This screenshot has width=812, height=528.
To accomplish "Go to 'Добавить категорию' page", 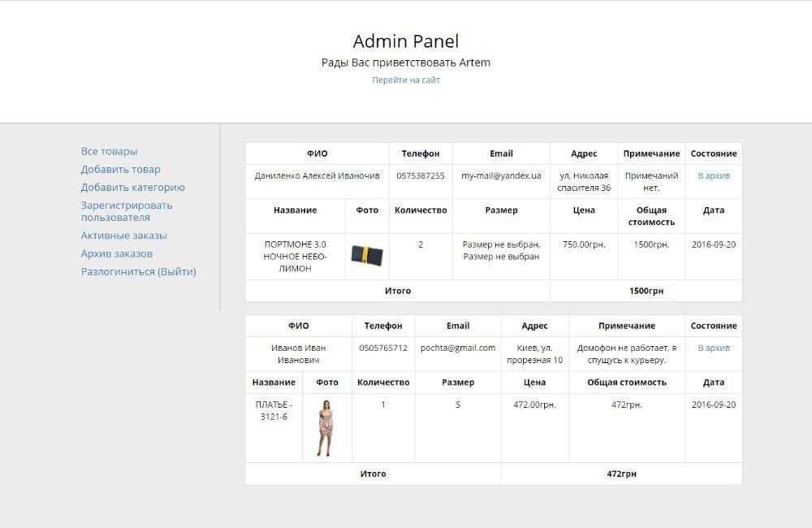I will tap(132, 188).
